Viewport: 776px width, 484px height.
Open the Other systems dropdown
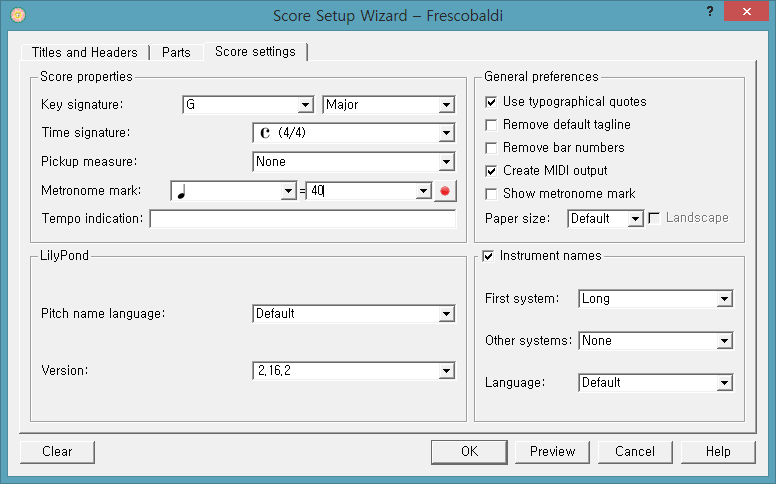655,341
